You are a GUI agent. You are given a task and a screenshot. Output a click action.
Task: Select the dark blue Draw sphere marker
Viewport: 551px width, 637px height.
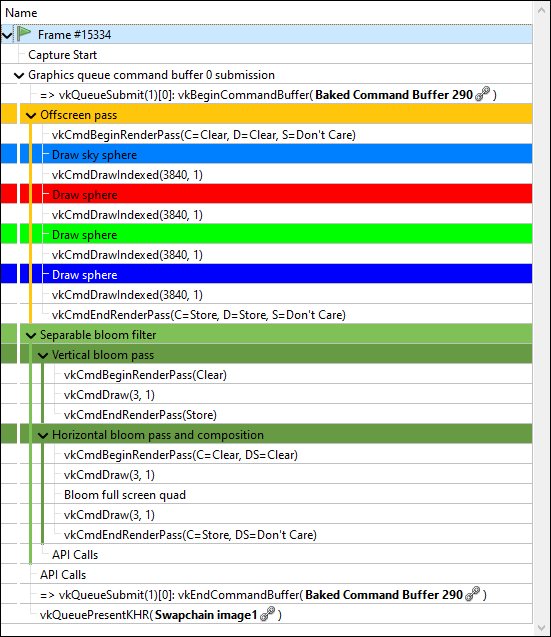267,274
